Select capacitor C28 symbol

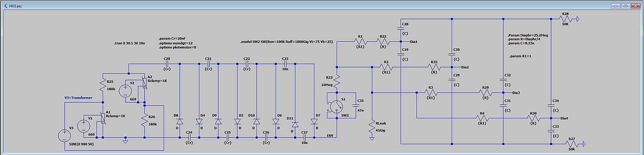tap(401, 29)
